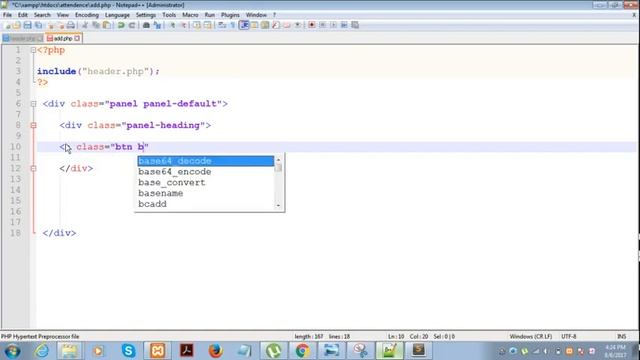Open Find with the binoculars icon

(x=146, y=25)
